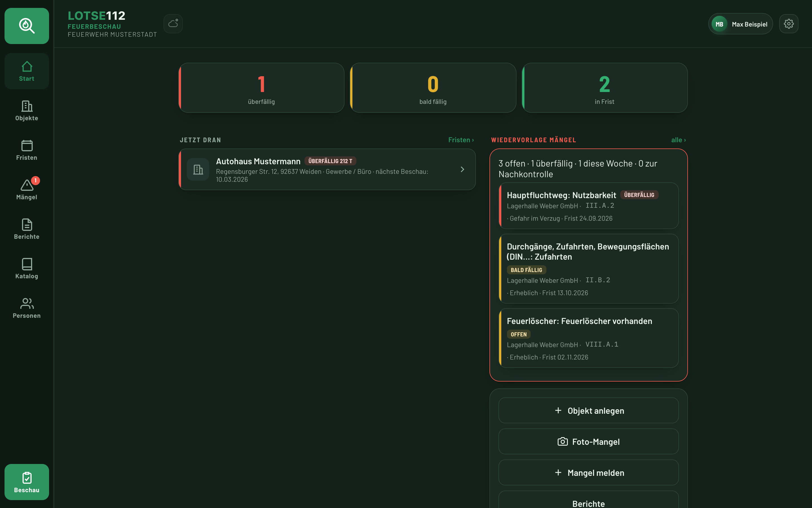
Task: Open the überfällig counter card
Action: click(x=261, y=88)
